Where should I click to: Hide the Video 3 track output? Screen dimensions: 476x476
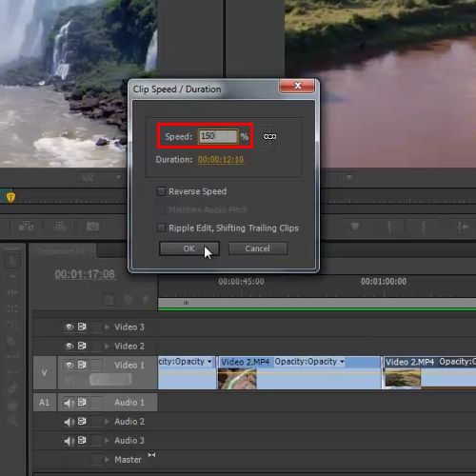click(x=69, y=327)
